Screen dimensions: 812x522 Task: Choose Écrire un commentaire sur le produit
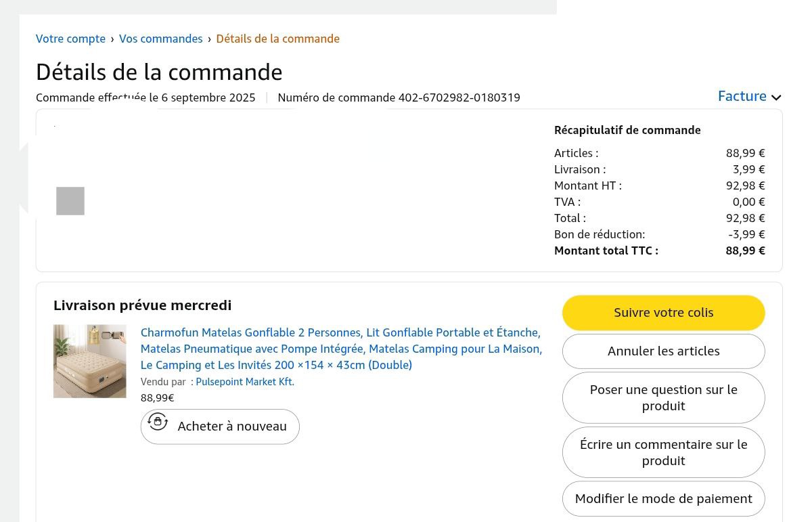pos(663,452)
